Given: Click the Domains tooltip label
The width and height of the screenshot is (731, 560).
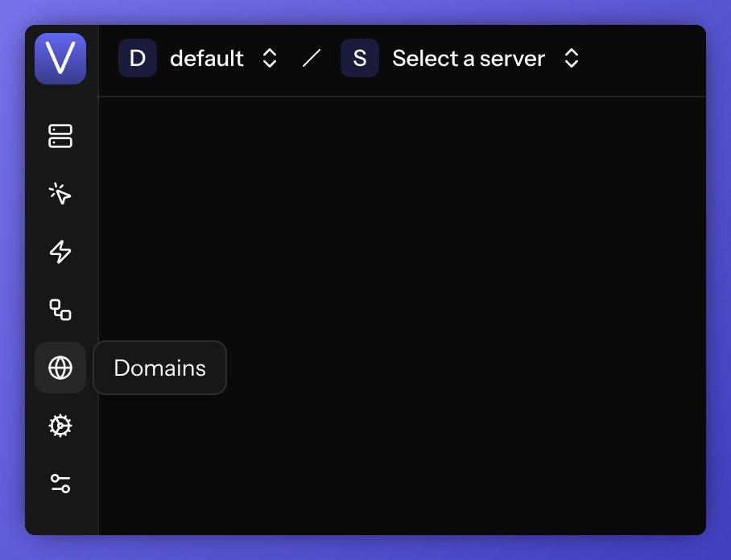Looking at the screenshot, I should tap(160, 368).
